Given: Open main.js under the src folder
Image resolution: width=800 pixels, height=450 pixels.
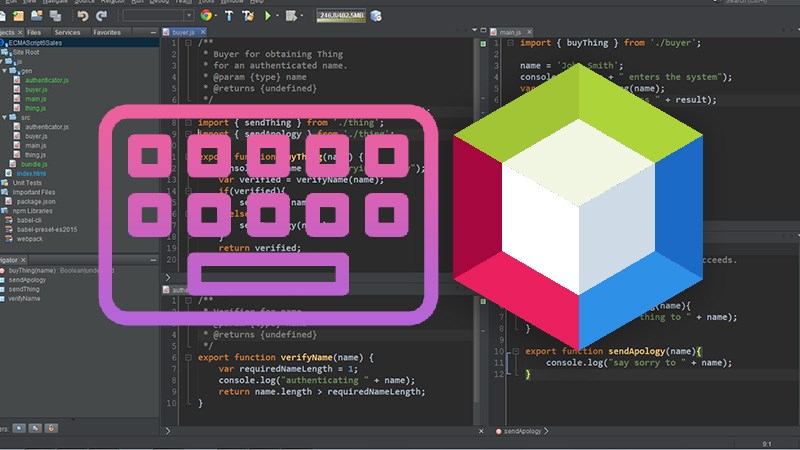Looking at the screenshot, I should pos(36,145).
